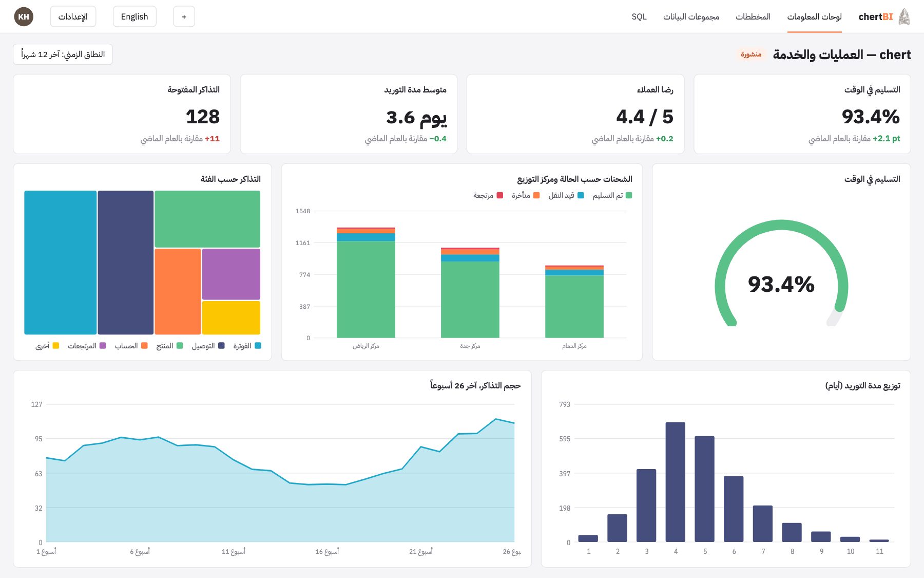Viewport: 924px width, 578px height.
Task: Click the المرتجعات legend swatch
Action: click(103, 346)
